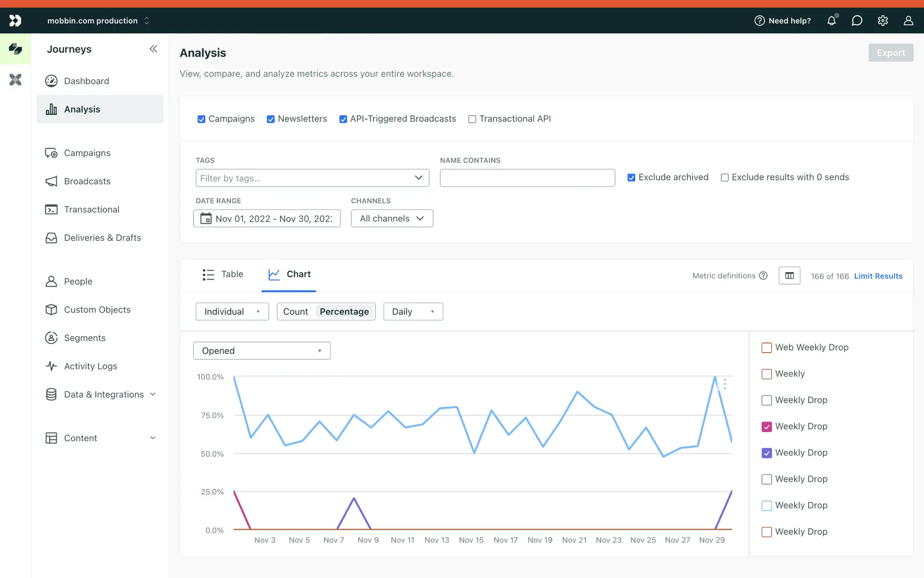Select the Count toggle option
This screenshot has height=578, width=924.
click(x=295, y=312)
